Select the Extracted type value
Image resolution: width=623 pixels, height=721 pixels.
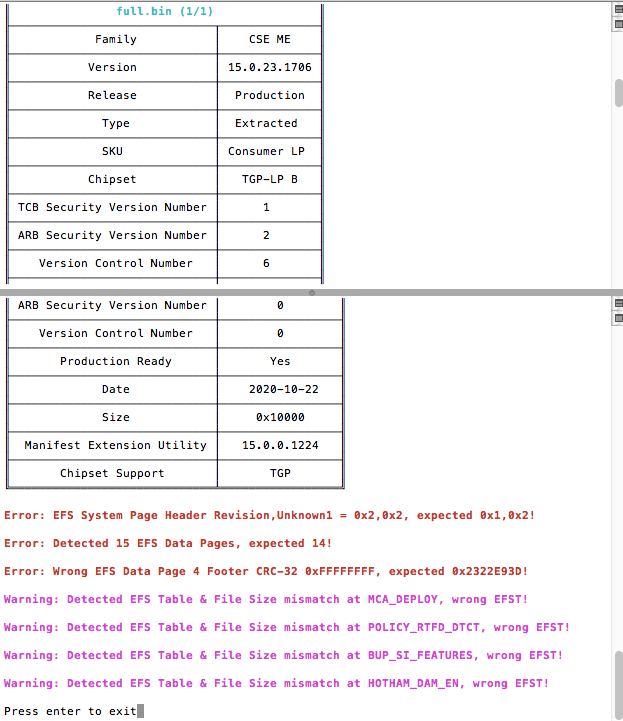pyautogui.click(x=266, y=123)
